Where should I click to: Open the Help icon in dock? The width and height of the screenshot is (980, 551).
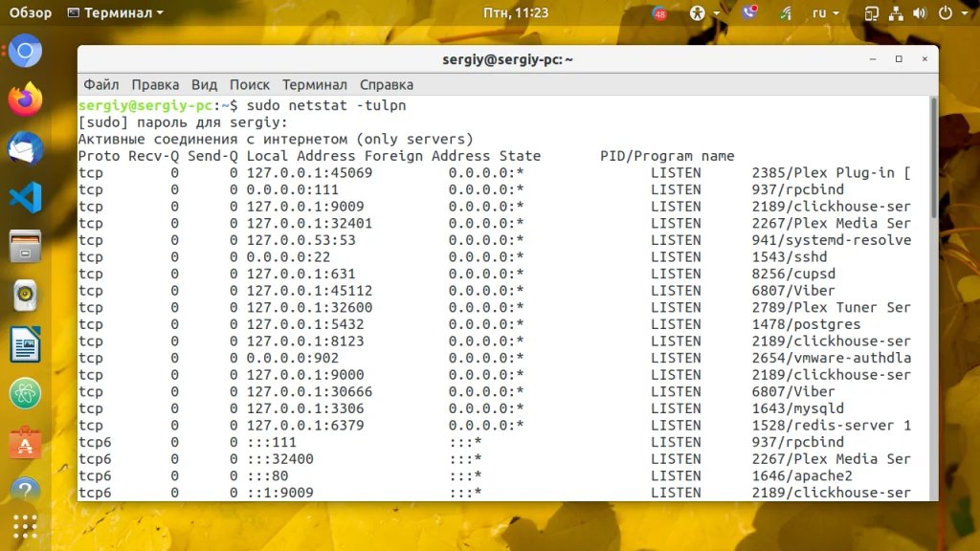pyautogui.click(x=25, y=490)
